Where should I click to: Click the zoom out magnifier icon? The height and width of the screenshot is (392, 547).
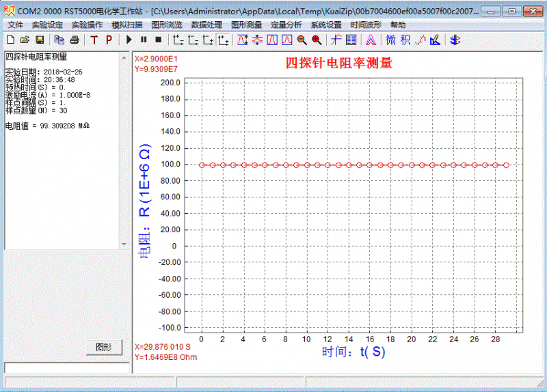point(302,40)
